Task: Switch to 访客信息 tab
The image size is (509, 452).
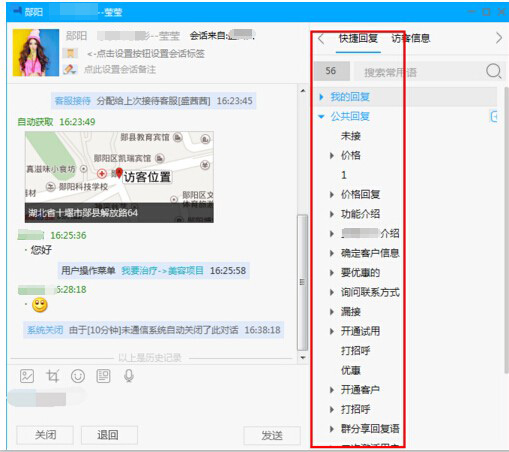Action: (411, 39)
